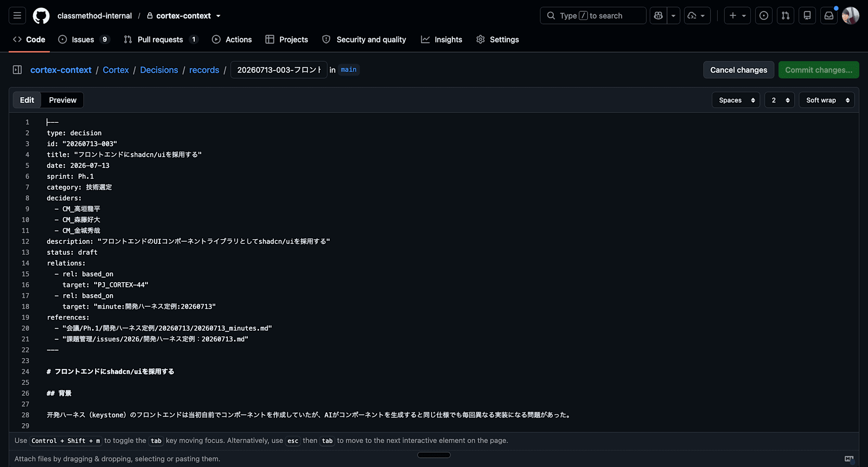The image size is (868, 467).
Task: Click the line beginning "title:"
Action: [x=124, y=155]
